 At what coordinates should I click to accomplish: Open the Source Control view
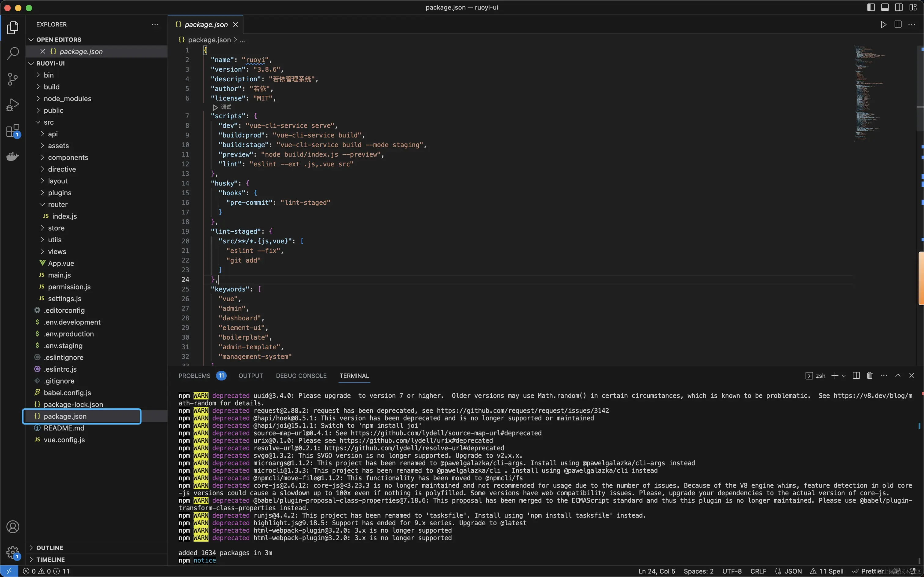coord(13,79)
